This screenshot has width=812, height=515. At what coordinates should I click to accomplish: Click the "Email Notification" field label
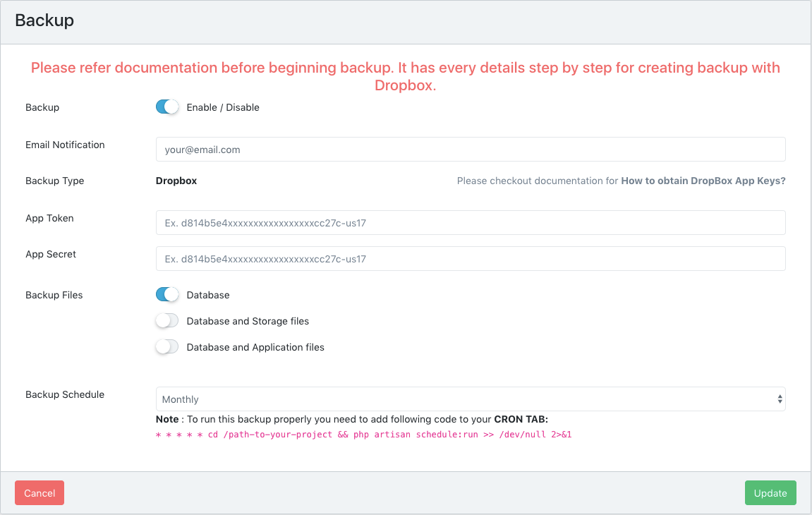click(65, 145)
